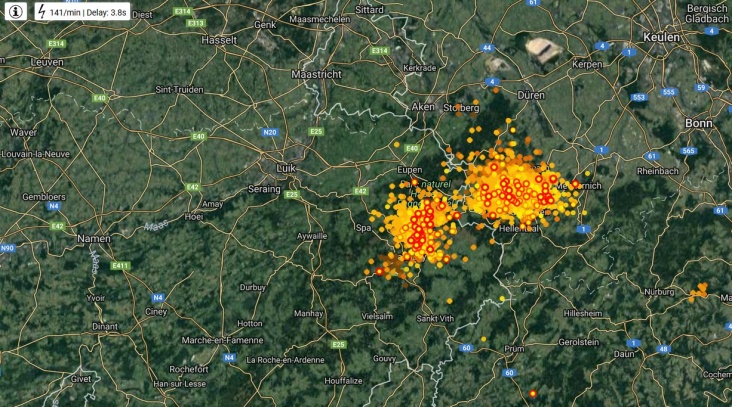Click the E313 road shield near Hasselt
Screen dimensions: 732x407
(x=195, y=23)
